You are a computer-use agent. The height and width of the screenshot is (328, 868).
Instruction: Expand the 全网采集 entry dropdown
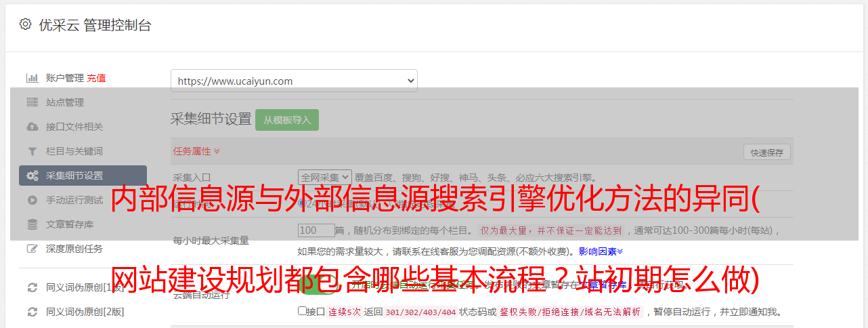click(325, 177)
